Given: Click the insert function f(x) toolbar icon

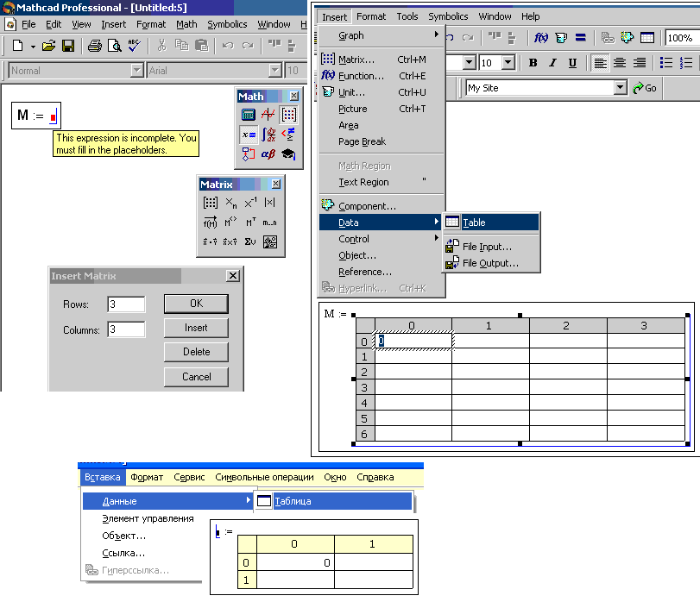Looking at the screenshot, I should (541, 38).
